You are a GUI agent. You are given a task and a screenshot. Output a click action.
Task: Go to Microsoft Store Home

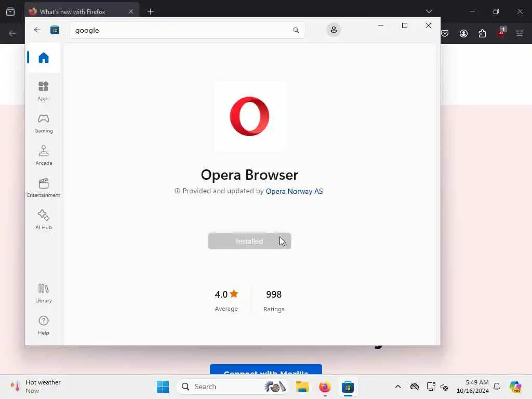44,58
